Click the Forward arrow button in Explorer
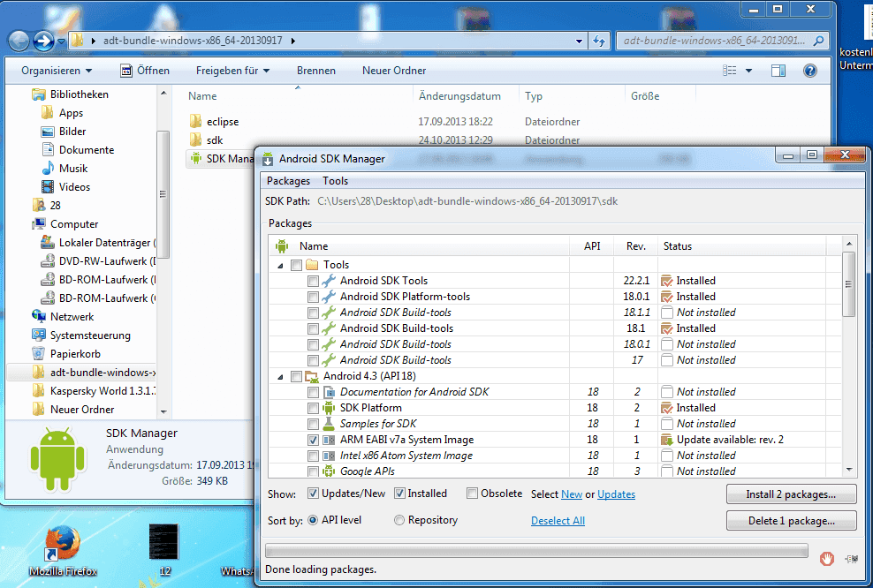 pyautogui.click(x=43, y=41)
